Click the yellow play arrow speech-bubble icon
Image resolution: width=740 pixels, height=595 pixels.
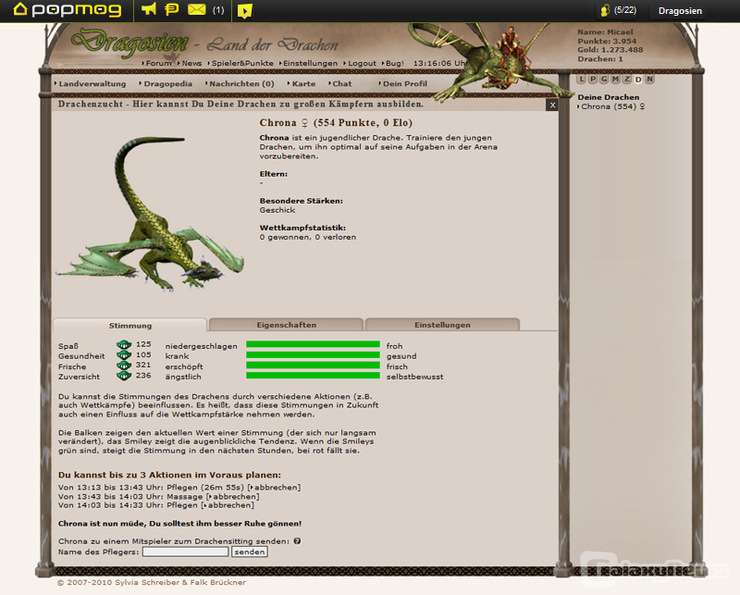pos(244,10)
